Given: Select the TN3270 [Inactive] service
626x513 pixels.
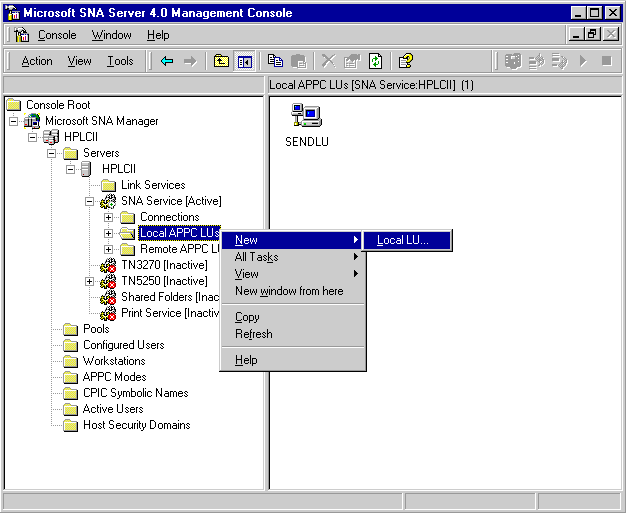Looking at the screenshot, I should click(164, 265).
